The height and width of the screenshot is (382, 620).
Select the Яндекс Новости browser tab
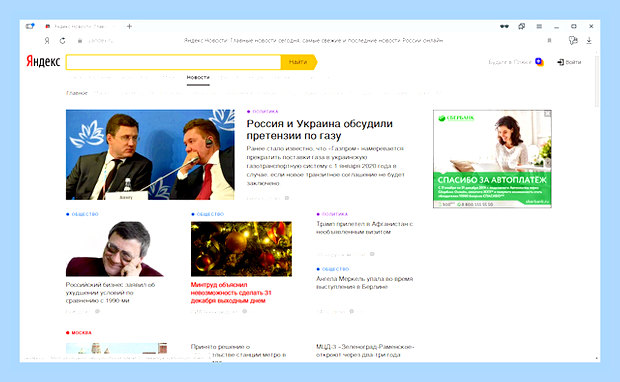80,26
